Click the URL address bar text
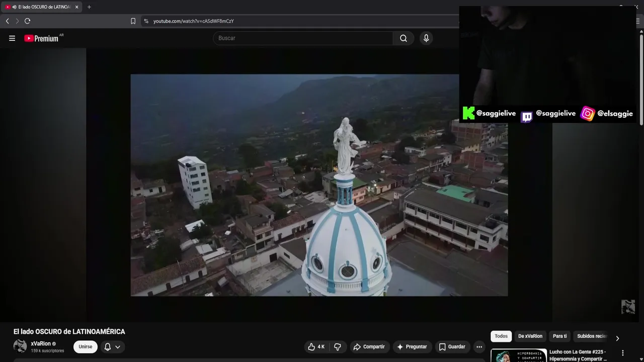The image size is (644, 362). pyautogui.click(x=193, y=21)
